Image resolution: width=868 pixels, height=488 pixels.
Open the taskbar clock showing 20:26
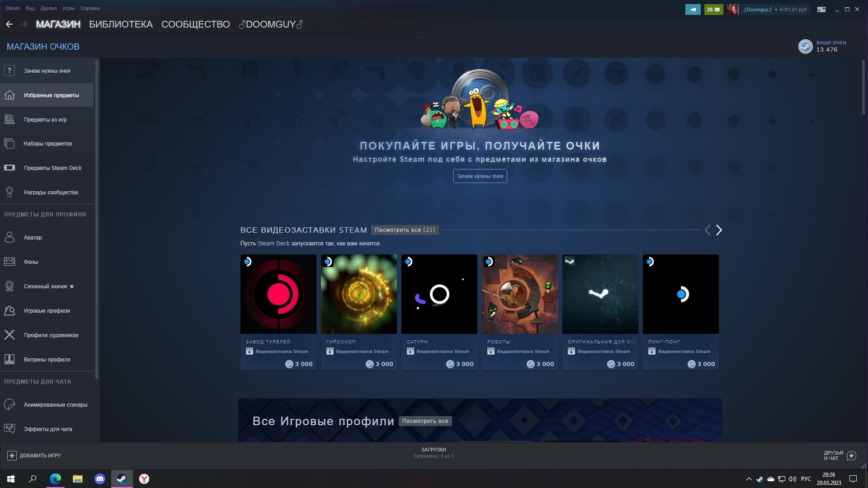coord(829,479)
